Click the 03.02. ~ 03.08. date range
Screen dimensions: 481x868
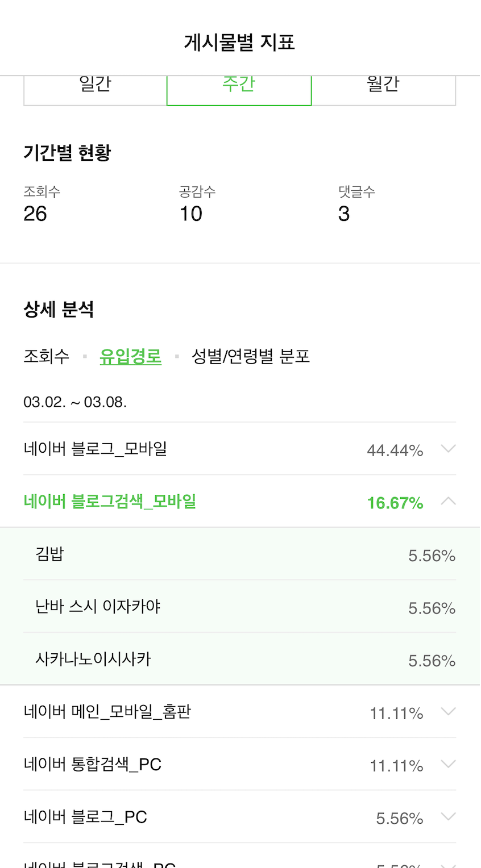(x=75, y=402)
